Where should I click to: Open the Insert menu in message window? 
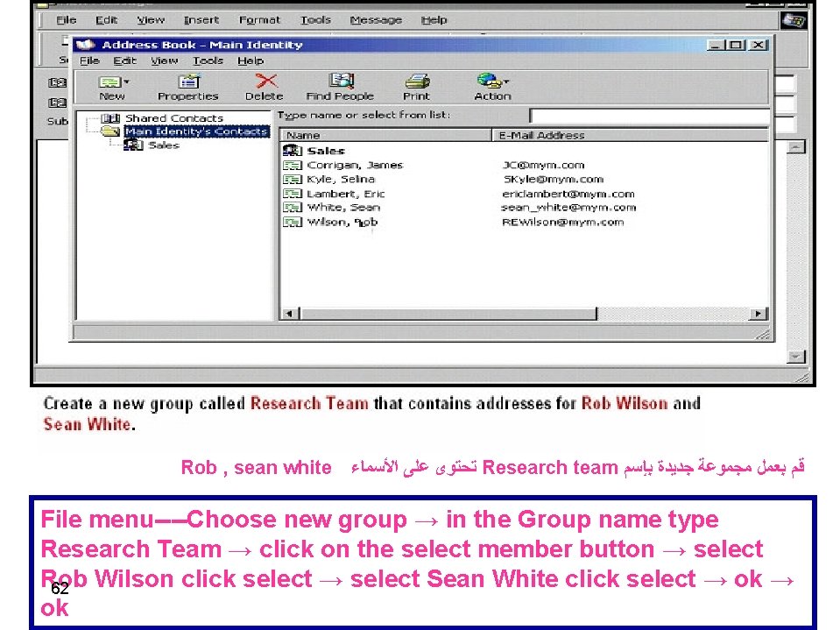point(201,20)
